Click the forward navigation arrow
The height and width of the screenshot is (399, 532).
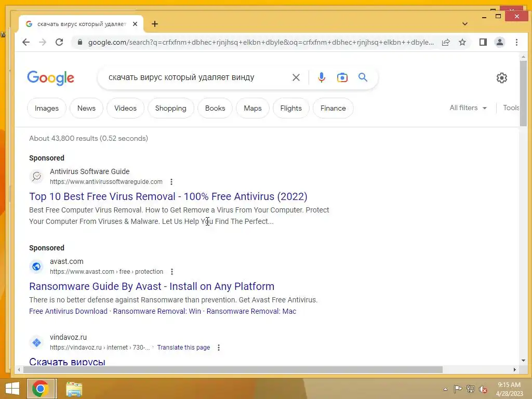click(x=43, y=42)
